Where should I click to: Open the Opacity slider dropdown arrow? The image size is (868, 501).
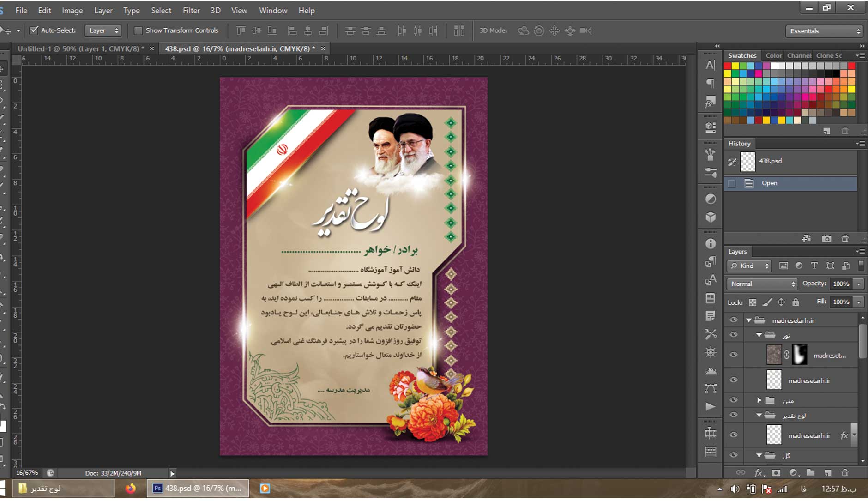click(859, 284)
